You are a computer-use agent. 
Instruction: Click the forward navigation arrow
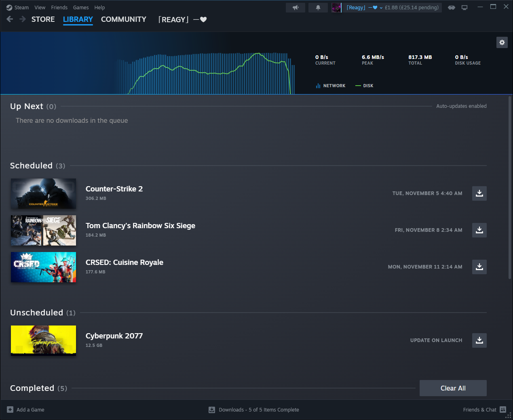click(x=22, y=19)
